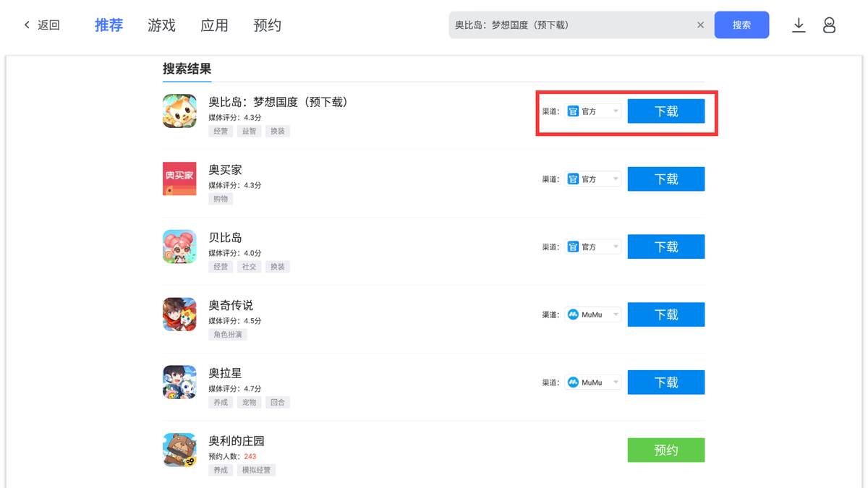Open the user account profile icon
The width and height of the screenshot is (868, 488).
point(829,25)
